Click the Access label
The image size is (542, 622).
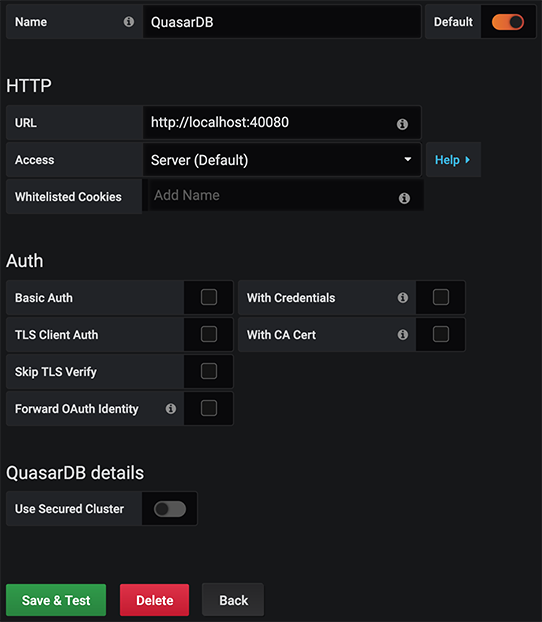point(35,160)
